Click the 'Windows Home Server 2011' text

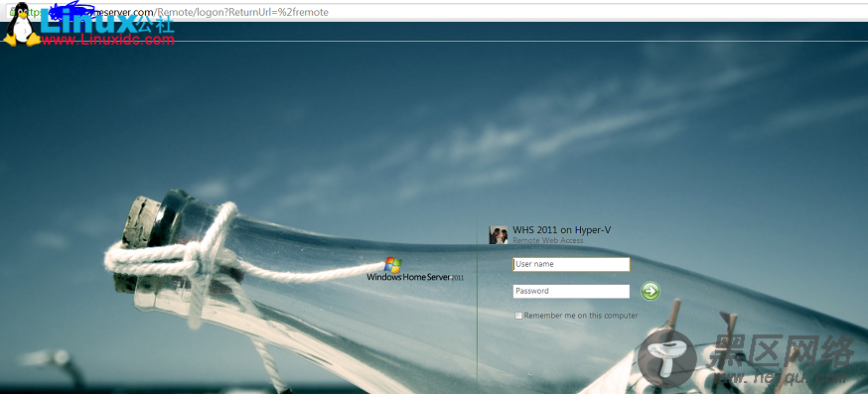point(415,277)
